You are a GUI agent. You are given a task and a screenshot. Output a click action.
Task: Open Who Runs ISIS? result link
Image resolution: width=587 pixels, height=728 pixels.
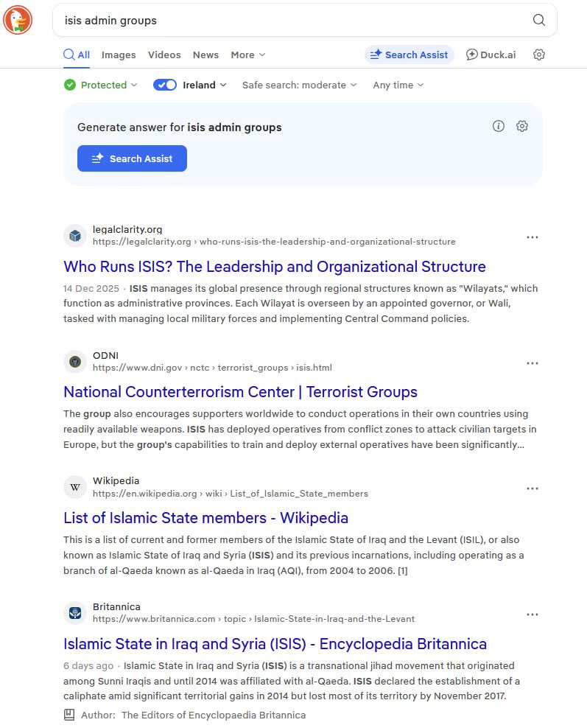pyautogui.click(x=275, y=267)
